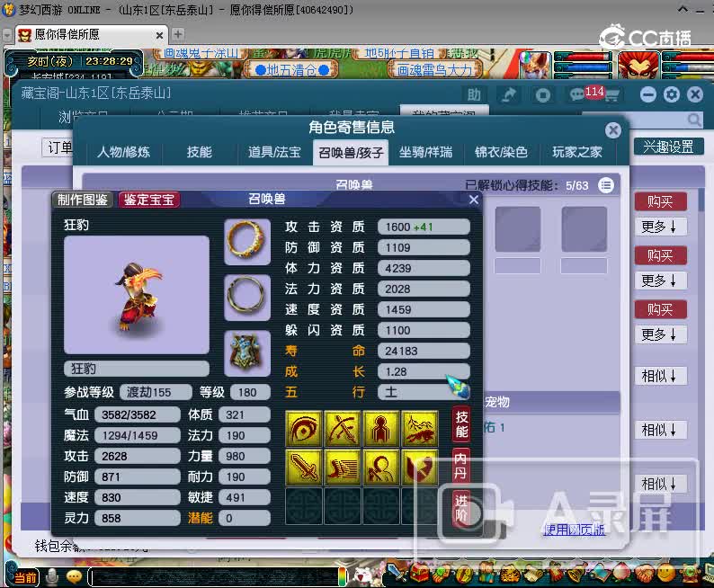
Task: Select the second empty pet slot thumbnail
Action: (x=585, y=229)
